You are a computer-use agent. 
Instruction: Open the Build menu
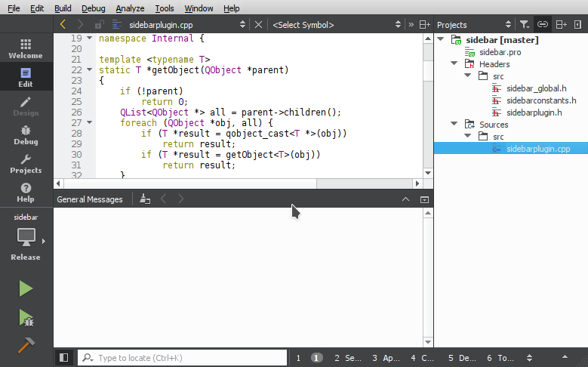pos(63,8)
